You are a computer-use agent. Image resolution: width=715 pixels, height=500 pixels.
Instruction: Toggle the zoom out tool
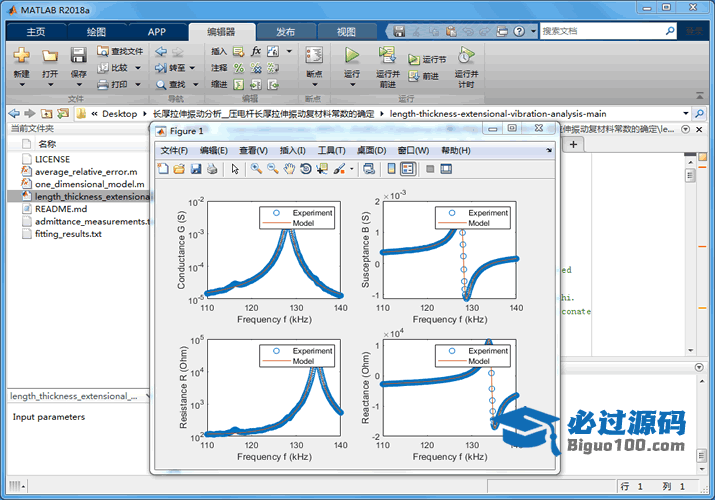pos(273,169)
